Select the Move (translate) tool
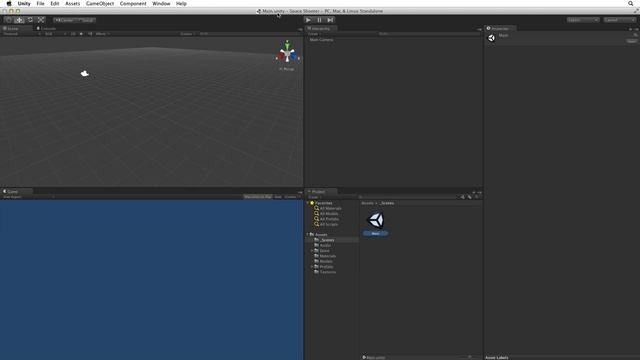 (19, 20)
